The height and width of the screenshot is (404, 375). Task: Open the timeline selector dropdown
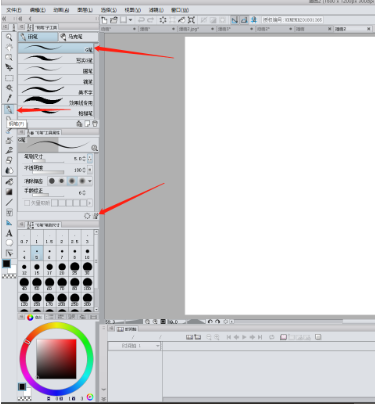pos(158,346)
